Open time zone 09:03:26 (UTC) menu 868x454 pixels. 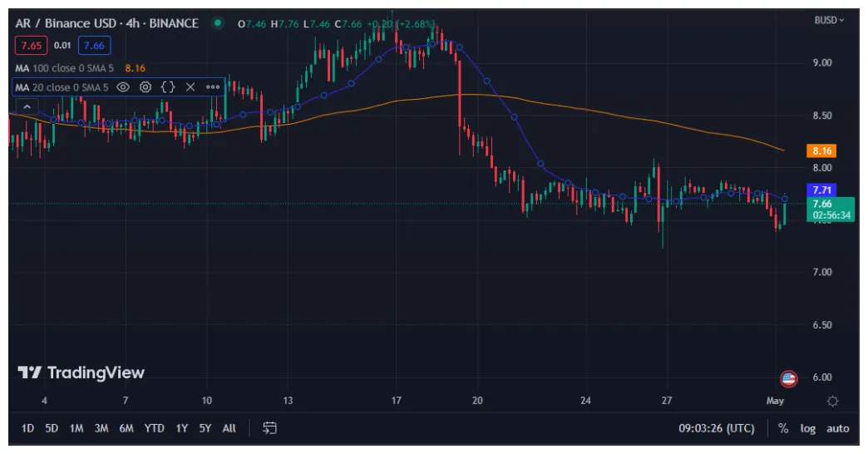pos(717,428)
